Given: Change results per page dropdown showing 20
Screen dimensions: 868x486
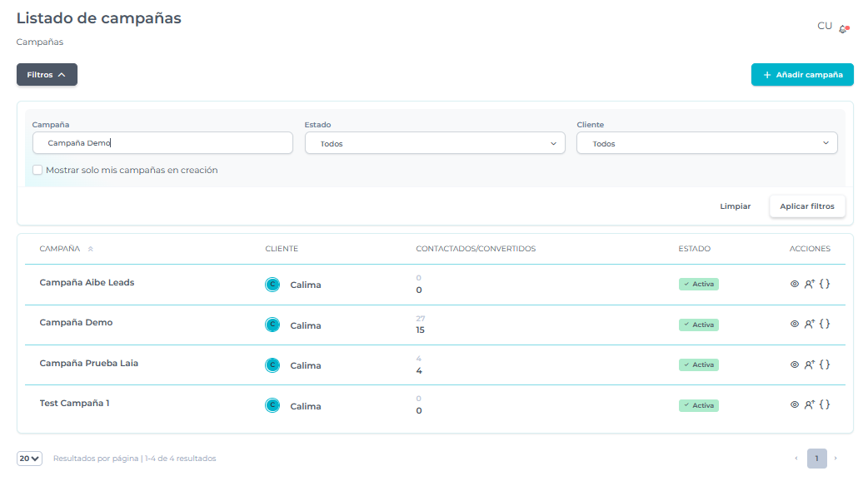Looking at the screenshot, I should pos(29,459).
